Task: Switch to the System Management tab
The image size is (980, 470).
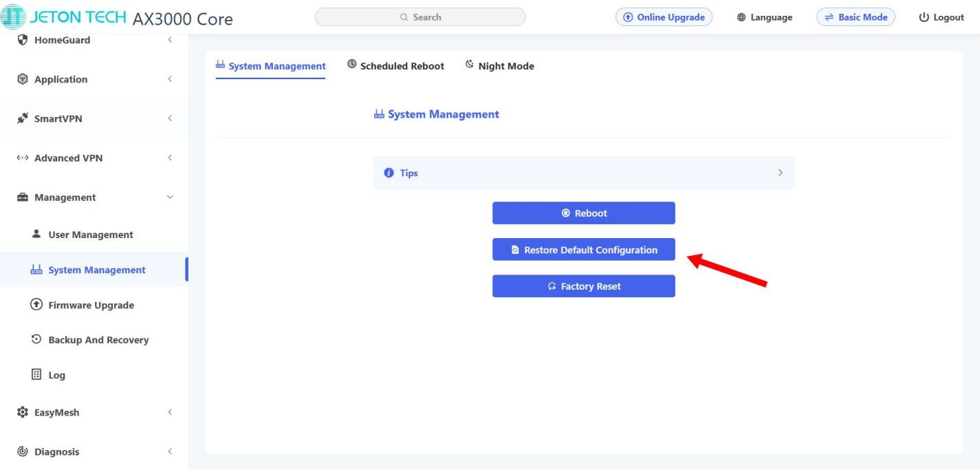Action: tap(270, 66)
